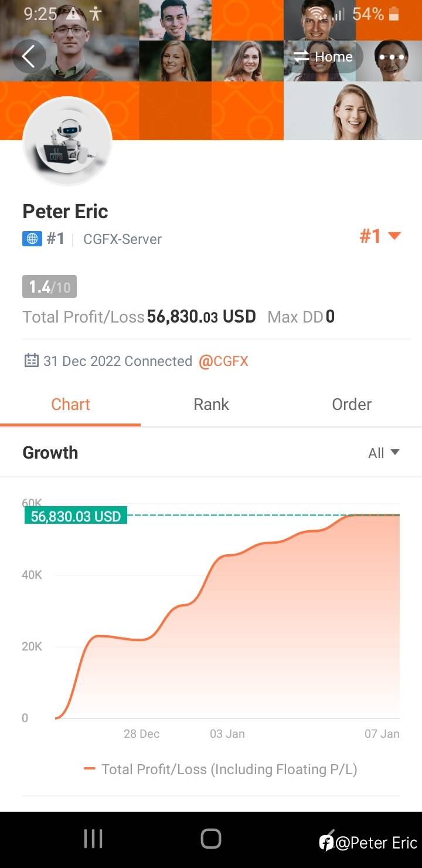Tap the blue globe icon beside #1
This screenshot has height=868, width=422.
click(32, 239)
